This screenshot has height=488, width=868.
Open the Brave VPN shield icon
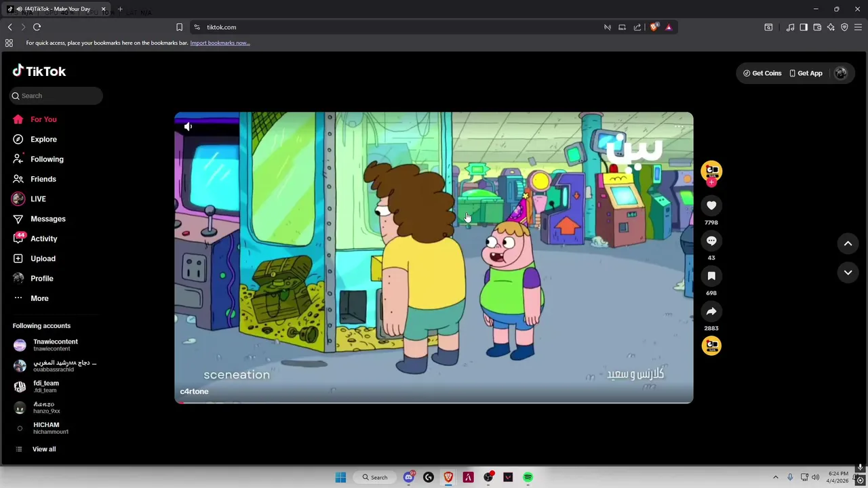pyautogui.click(x=844, y=27)
